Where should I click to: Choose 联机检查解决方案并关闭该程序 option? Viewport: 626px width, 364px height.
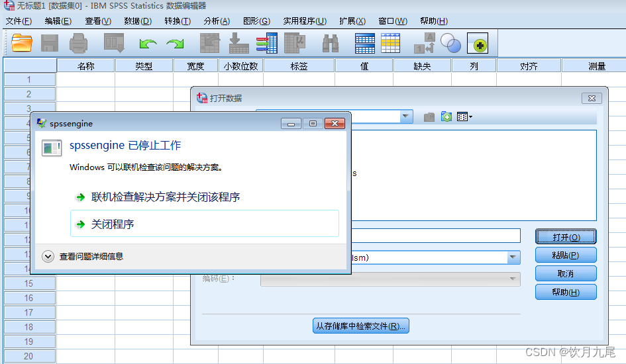point(166,197)
